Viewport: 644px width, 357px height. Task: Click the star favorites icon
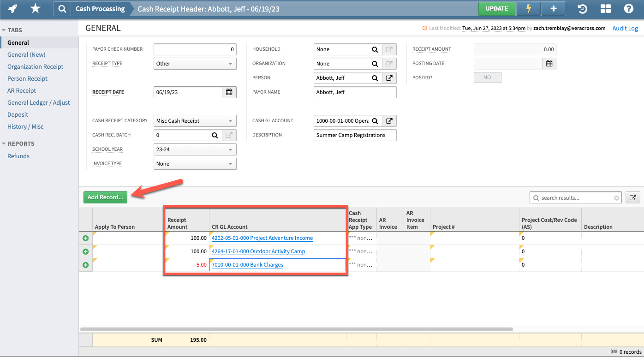pos(36,8)
